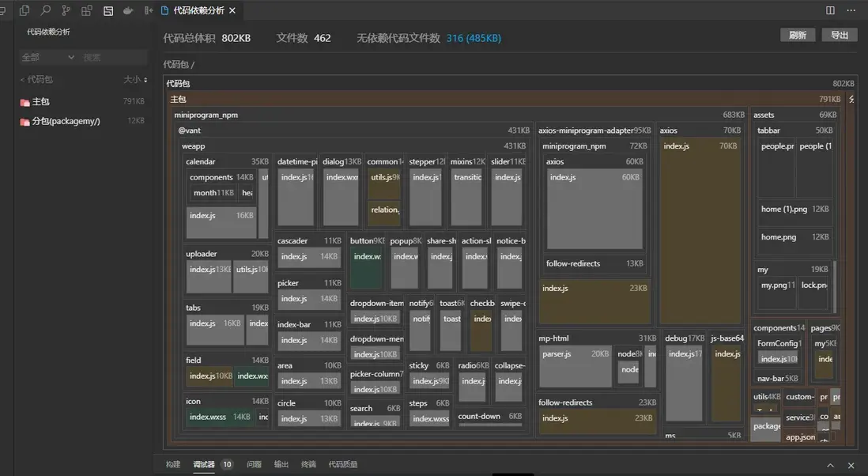The image size is (868, 476).
Task: Expand the bottom panel with up chevron
Action: click(830, 465)
